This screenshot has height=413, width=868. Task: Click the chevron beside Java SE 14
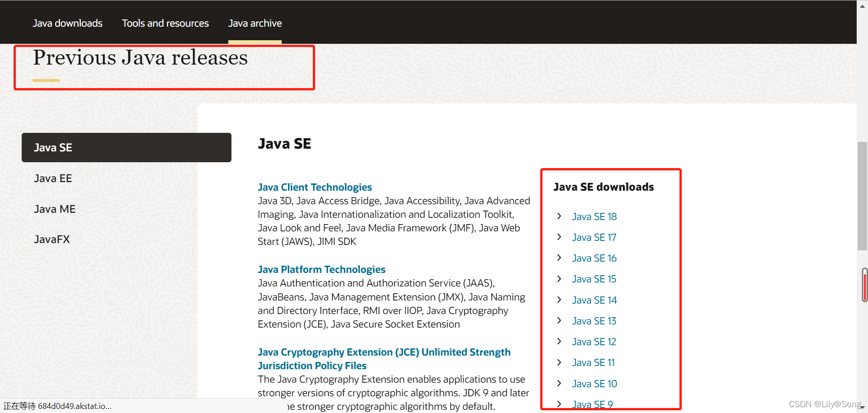click(x=559, y=300)
